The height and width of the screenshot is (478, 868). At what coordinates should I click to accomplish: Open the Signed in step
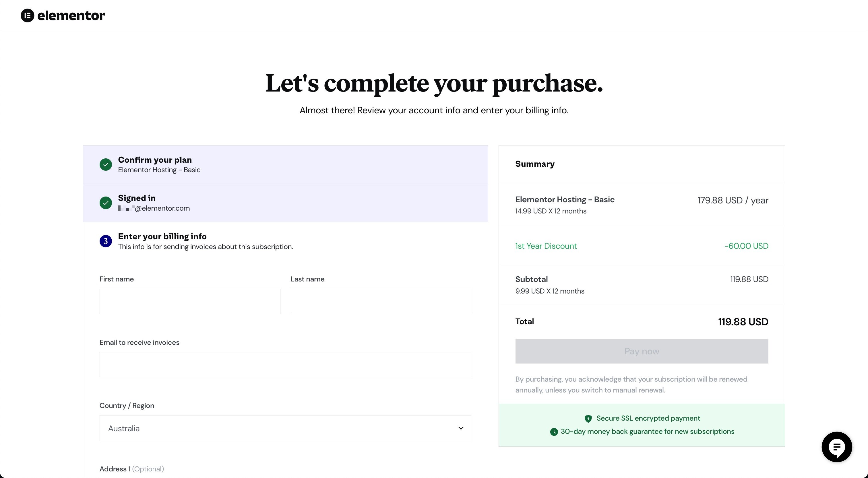[x=285, y=203]
